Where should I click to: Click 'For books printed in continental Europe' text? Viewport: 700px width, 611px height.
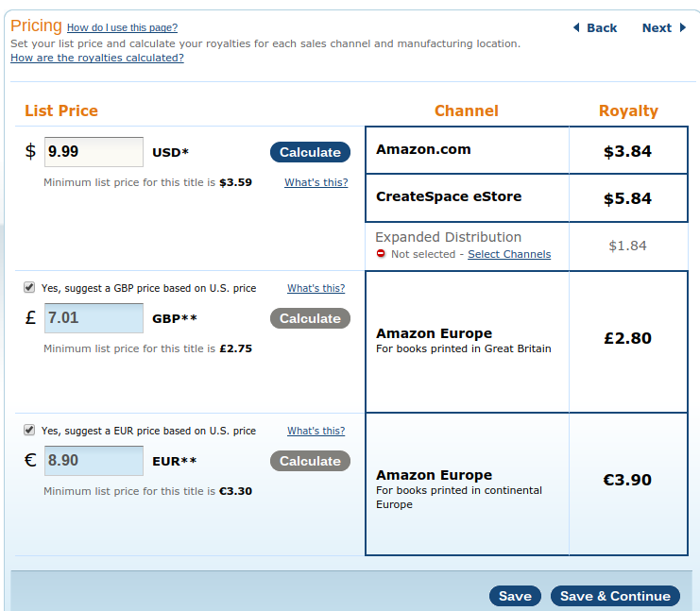[x=459, y=497]
